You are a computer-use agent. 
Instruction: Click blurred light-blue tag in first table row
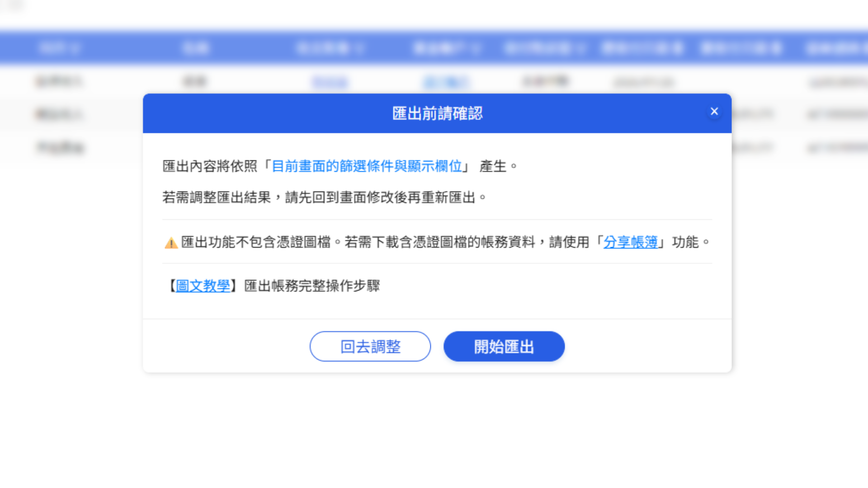coord(446,82)
